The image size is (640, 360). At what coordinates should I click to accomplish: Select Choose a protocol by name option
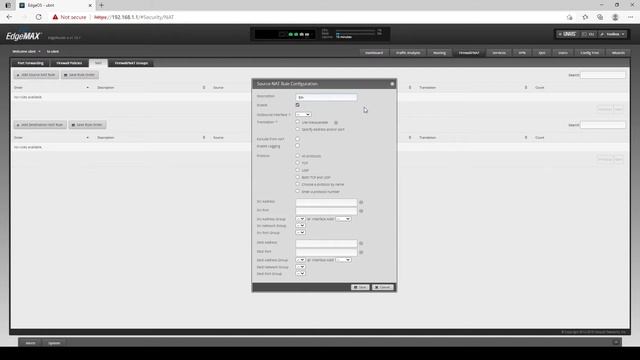(298, 184)
